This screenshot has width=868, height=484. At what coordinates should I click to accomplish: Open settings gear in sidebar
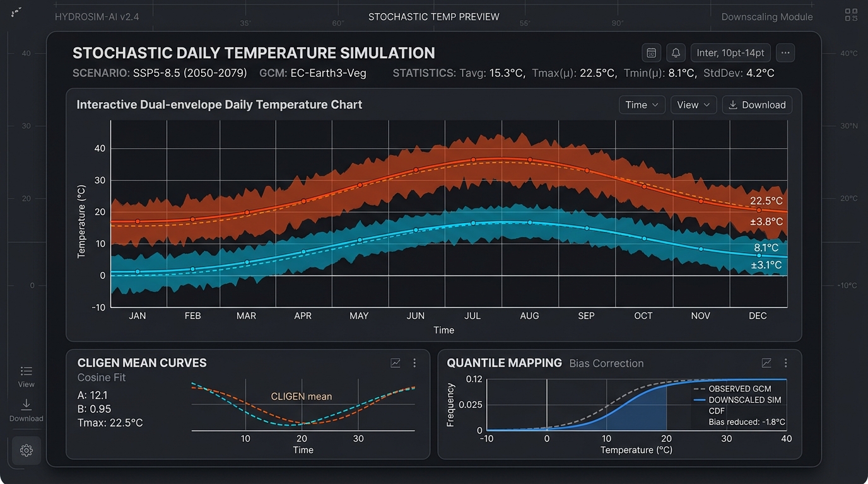(x=26, y=451)
